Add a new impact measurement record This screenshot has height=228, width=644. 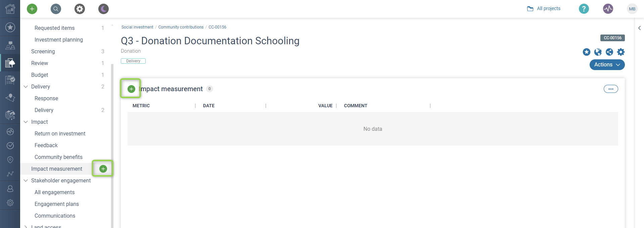coord(131,89)
